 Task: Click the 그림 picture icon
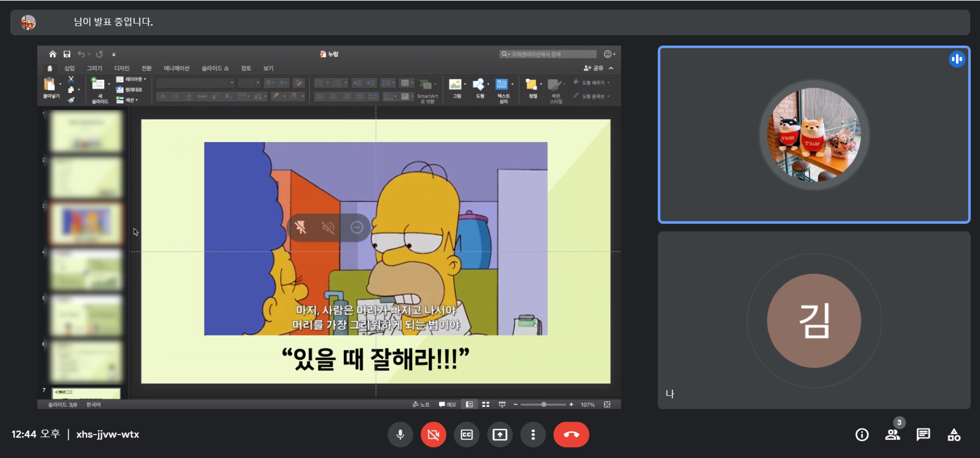point(455,85)
